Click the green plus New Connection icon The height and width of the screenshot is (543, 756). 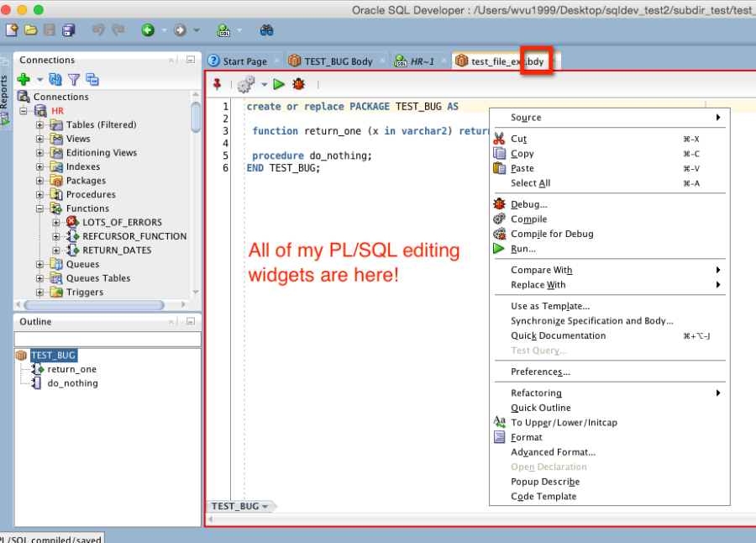coord(24,79)
